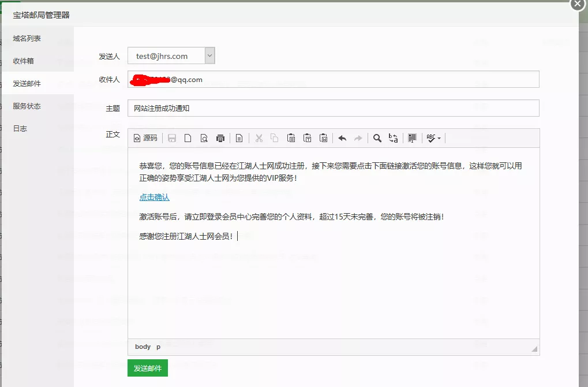Click the 点击确认 confirmation link
This screenshot has width=588, height=387.
(153, 197)
